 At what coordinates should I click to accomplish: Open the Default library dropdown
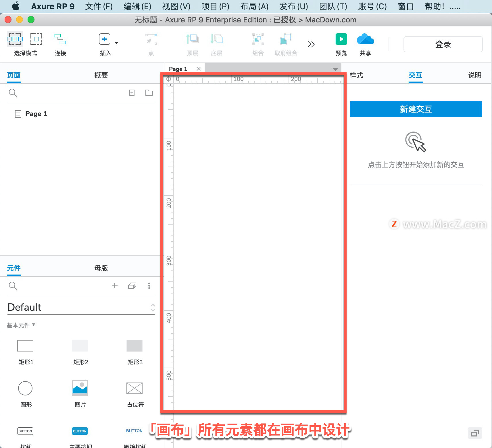point(81,307)
